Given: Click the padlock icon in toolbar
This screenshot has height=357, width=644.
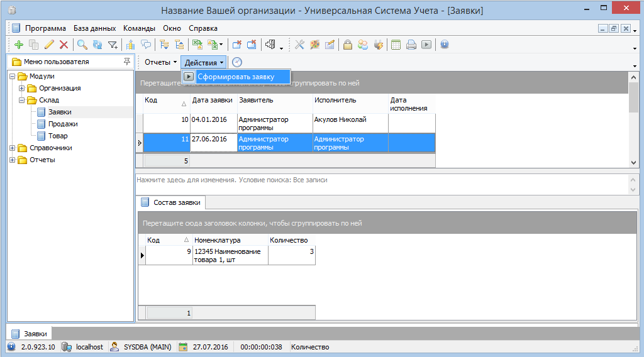Looking at the screenshot, I should [347, 45].
